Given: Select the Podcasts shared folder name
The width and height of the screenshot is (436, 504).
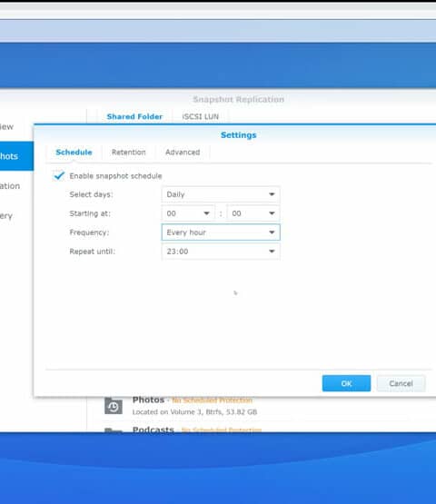Looking at the screenshot, I should pyautogui.click(x=153, y=430).
